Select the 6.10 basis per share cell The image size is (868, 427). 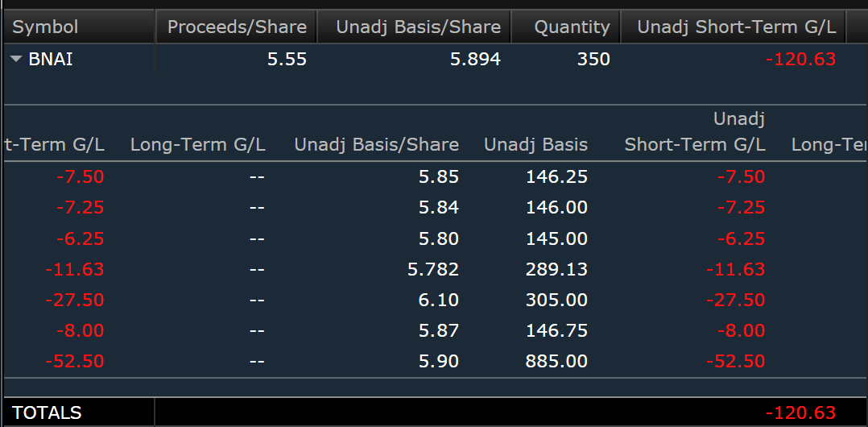tap(439, 300)
